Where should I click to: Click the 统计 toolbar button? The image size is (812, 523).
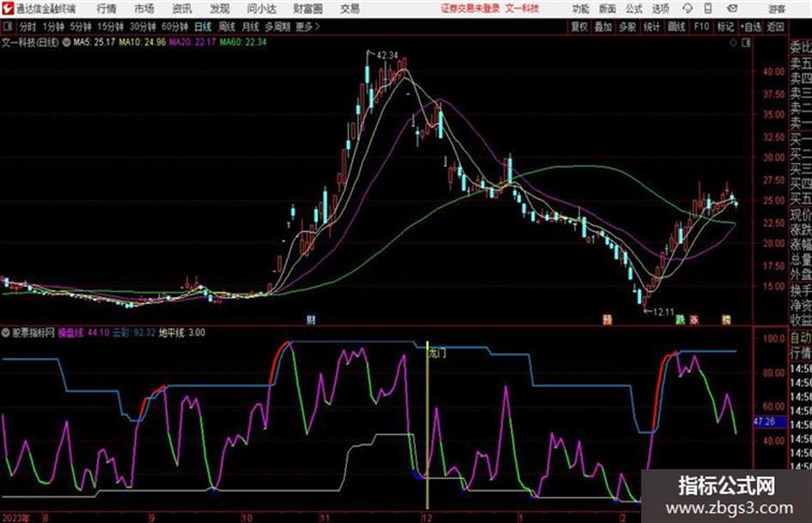(x=652, y=27)
